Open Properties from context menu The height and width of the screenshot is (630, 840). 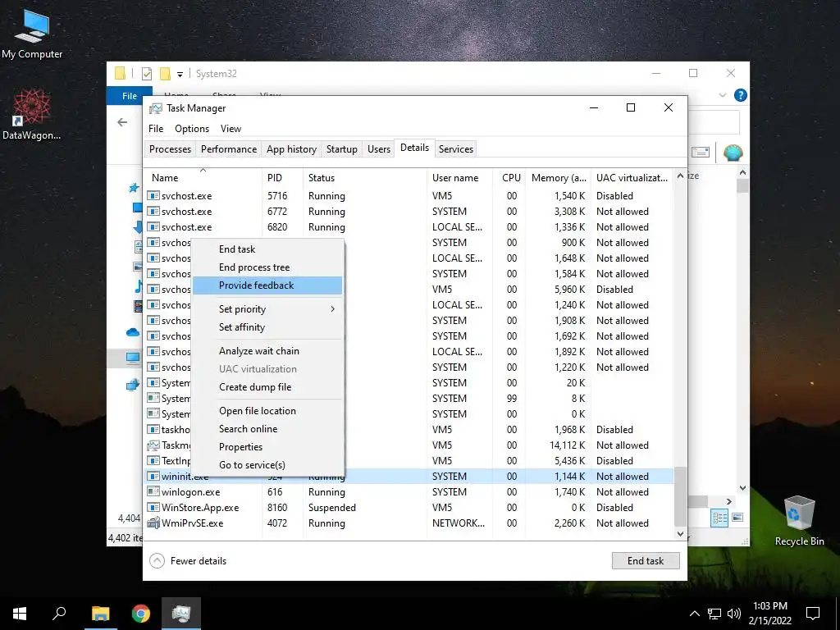click(267, 447)
